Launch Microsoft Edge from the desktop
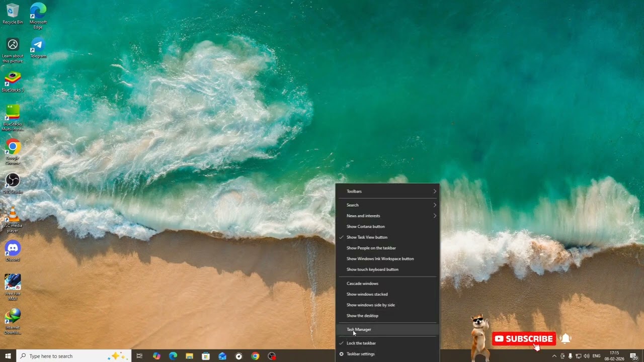The width and height of the screenshot is (644, 362). click(38, 16)
